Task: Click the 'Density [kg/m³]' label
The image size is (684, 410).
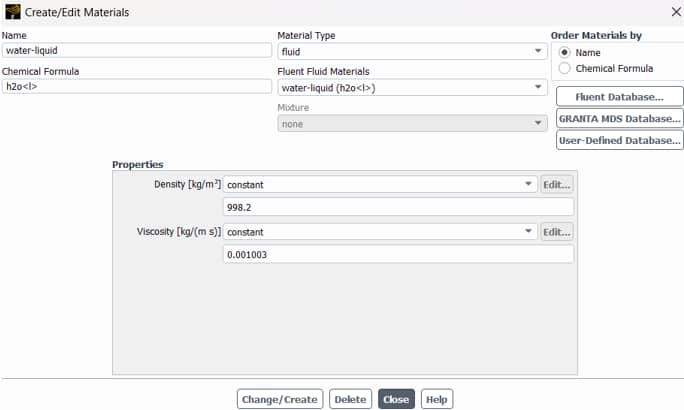Action: [x=188, y=184]
